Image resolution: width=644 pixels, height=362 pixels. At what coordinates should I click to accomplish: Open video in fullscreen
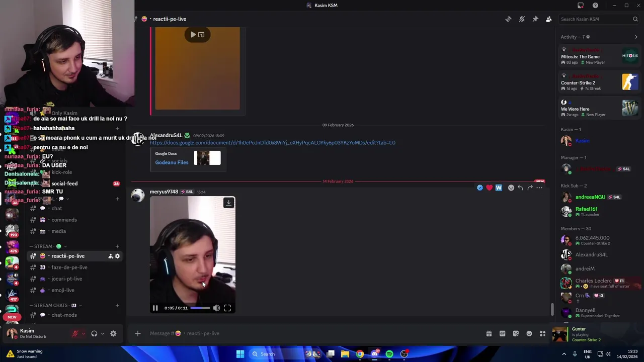point(227,308)
